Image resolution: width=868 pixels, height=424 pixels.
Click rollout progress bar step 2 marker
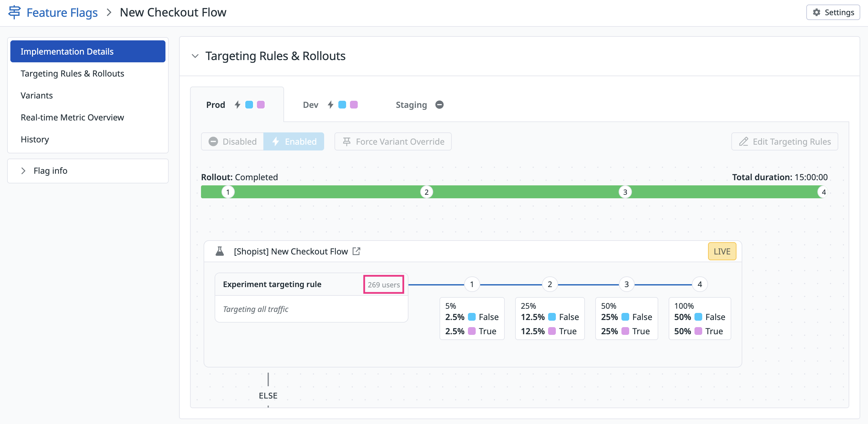426,192
